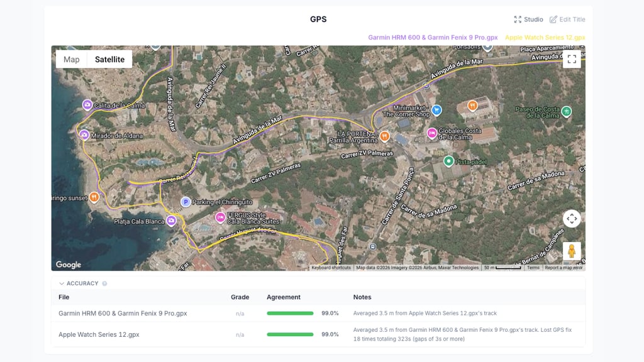The height and width of the screenshot is (362, 644).
Task: Click Garmin row 99.0% value
Action: pyautogui.click(x=330, y=313)
